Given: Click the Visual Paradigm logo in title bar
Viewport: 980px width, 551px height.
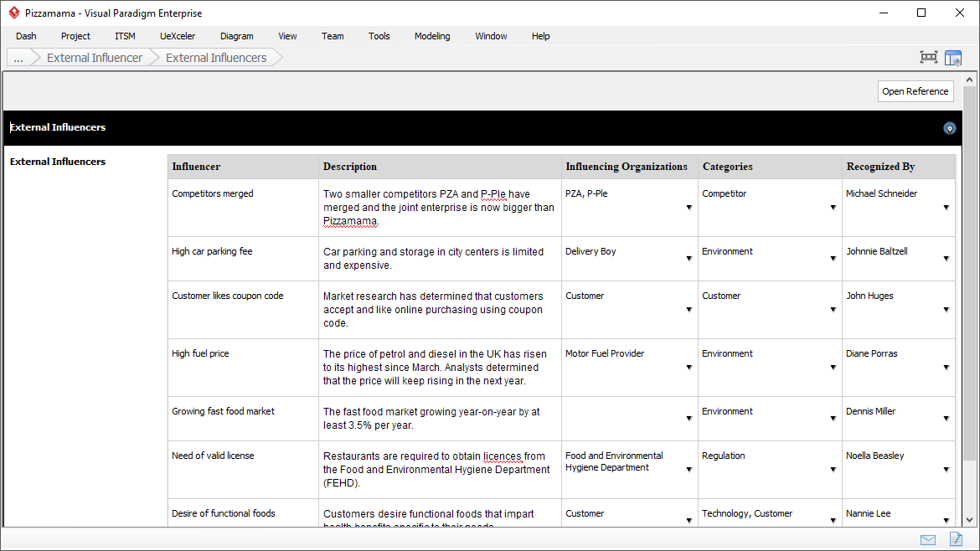Looking at the screenshot, I should tap(13, 13).
